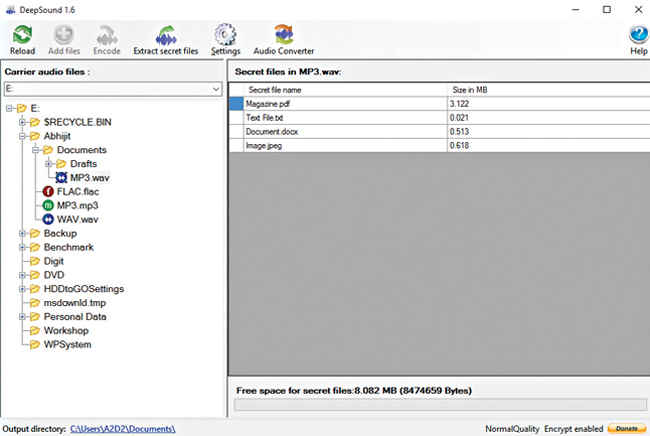
Task: Click the Encrypt enabled status text
Action: pos(573,429)
